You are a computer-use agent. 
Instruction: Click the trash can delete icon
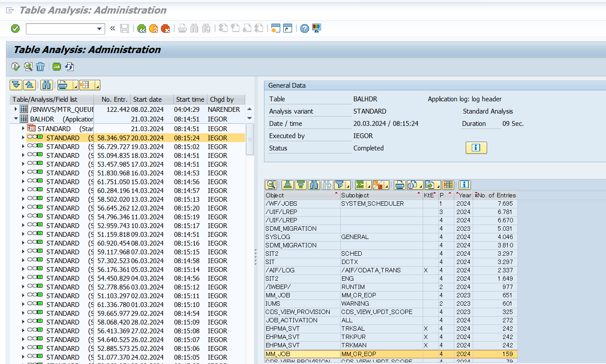40,67
